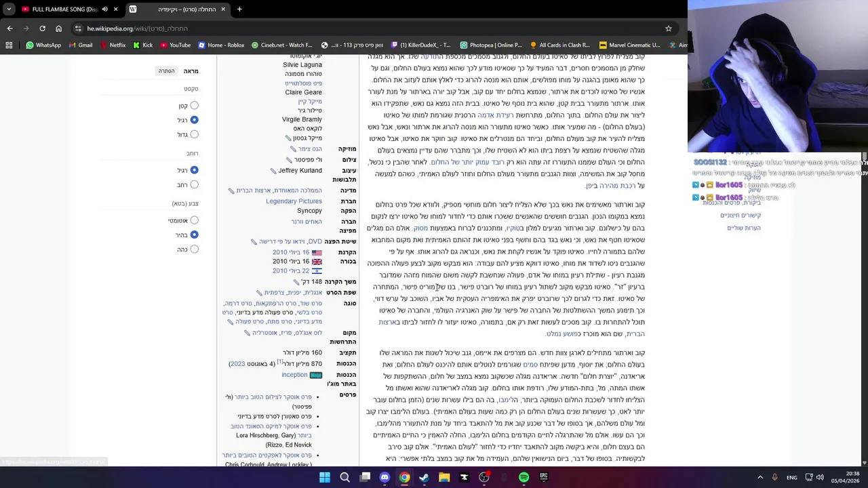This screenshot has width=868, height=488.
Task: Open the Cineb.net bookmark
Action: (x=281, y=45)
